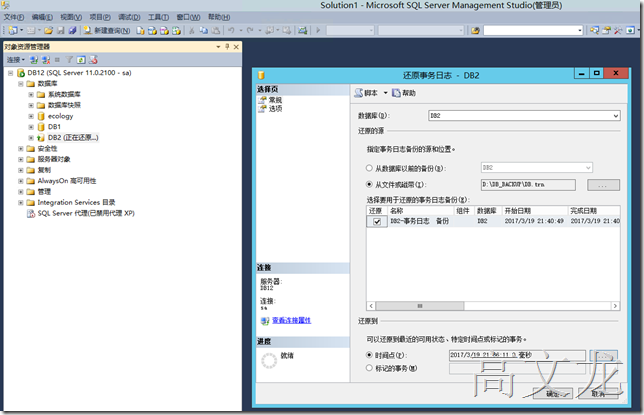Click the Analysis Services DMX Query icon
The width and height of the screenshot is (644, 415).
tap(164, 30)
